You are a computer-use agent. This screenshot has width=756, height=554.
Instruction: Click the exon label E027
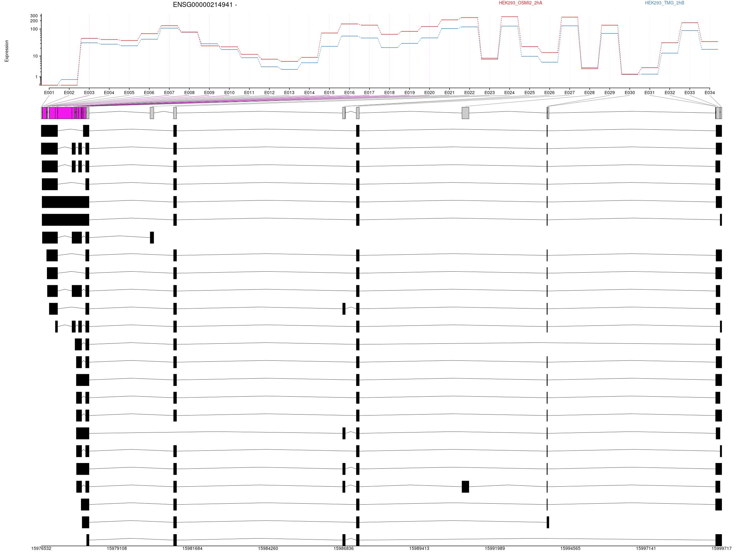(570, 93)
